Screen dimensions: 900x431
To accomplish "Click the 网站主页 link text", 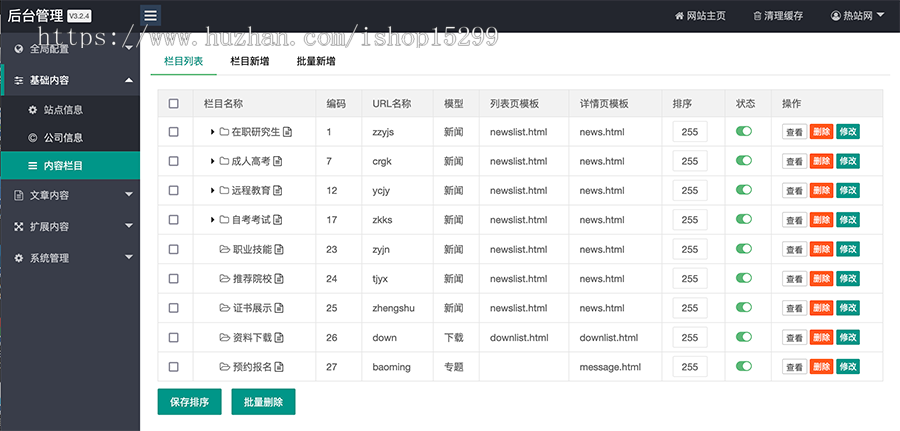I will click(x=707, y=16).
